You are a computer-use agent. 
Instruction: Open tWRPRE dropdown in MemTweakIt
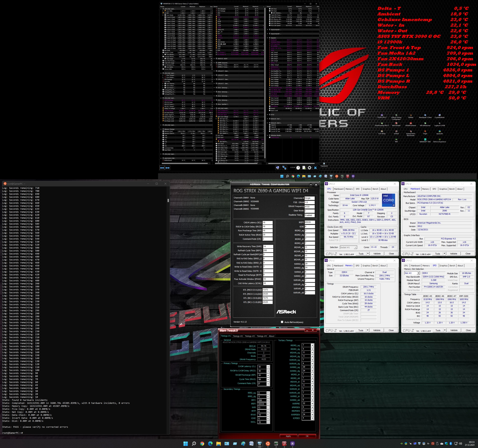(x=312, y=404)
